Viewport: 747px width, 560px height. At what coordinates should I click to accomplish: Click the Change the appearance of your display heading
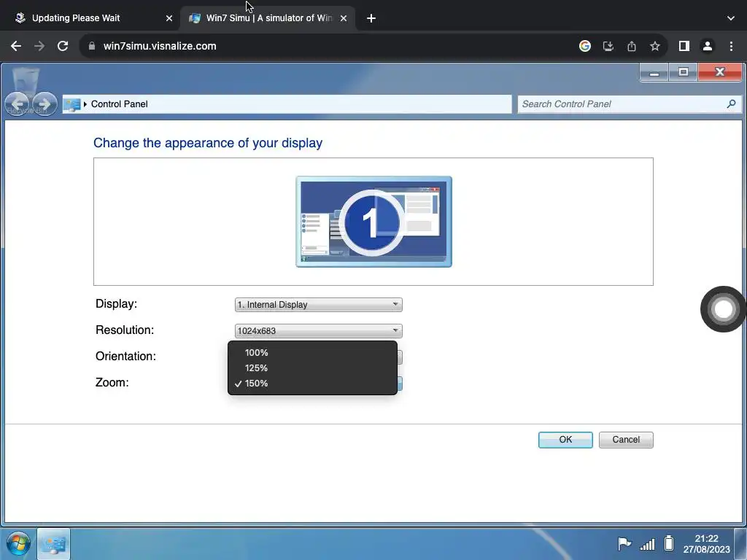point(208,143)
